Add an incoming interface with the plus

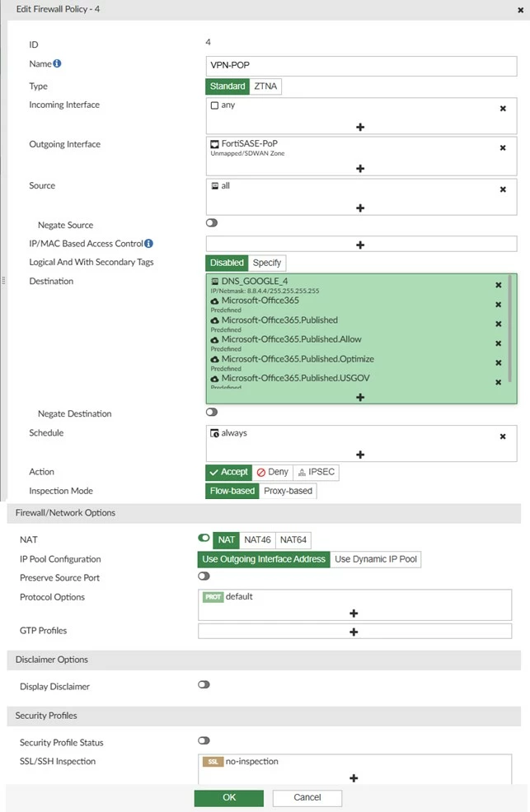360,127
